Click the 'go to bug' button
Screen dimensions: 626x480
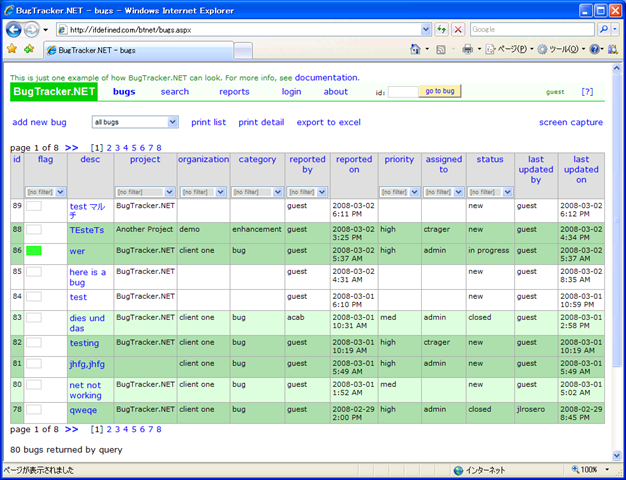coord(440,91)
